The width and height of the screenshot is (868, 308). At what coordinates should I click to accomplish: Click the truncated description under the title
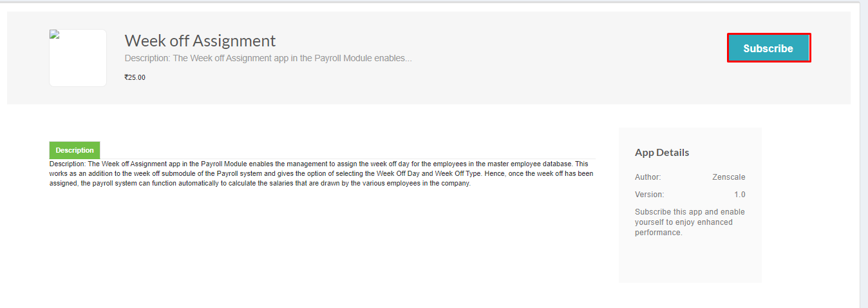point(268,58)
